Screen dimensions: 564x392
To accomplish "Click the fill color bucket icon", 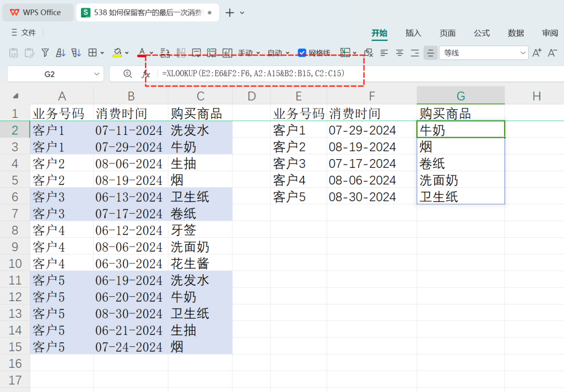I will [117, 53].
